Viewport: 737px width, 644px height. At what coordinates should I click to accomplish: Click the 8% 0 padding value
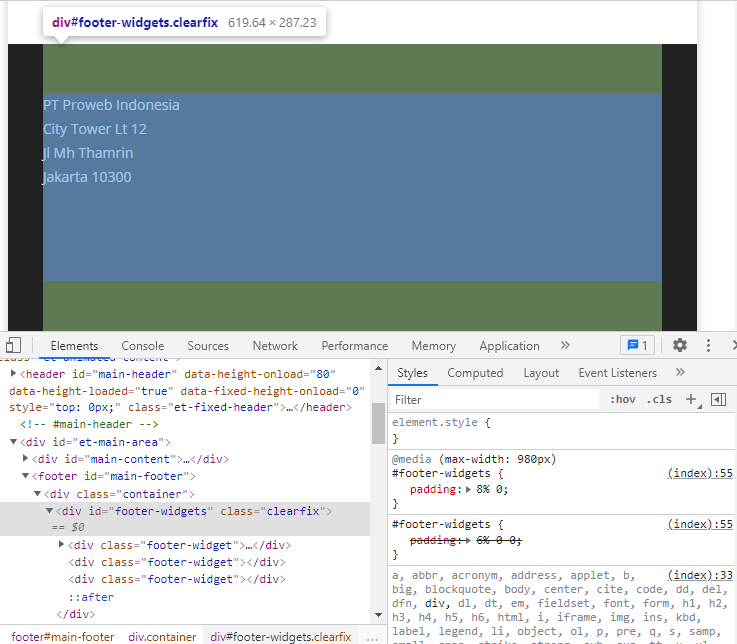click(x=489, y=489)
